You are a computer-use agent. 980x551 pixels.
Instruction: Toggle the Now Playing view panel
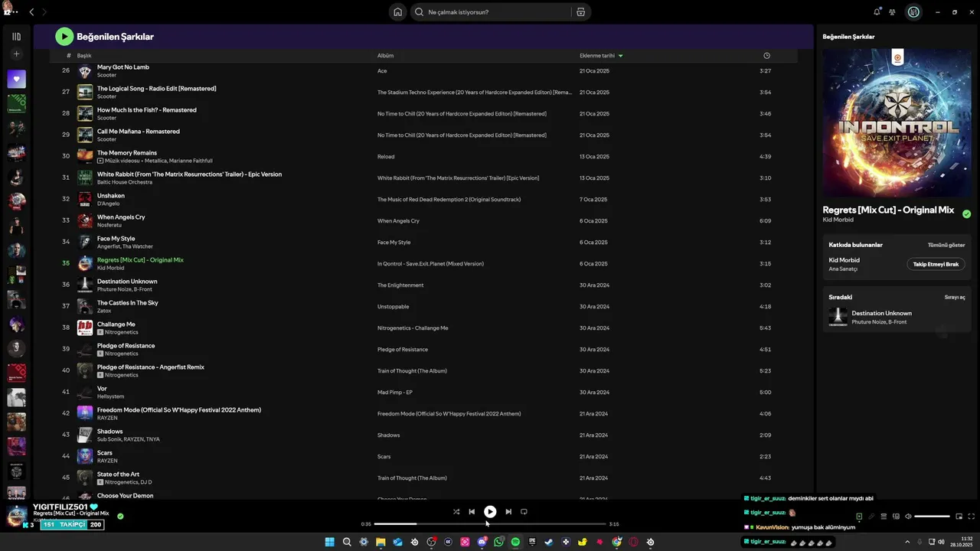click(x=858, y=517)
